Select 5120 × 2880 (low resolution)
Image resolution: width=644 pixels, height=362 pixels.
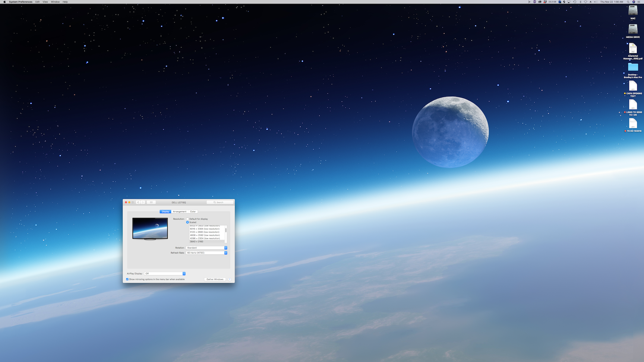[205, 232]
